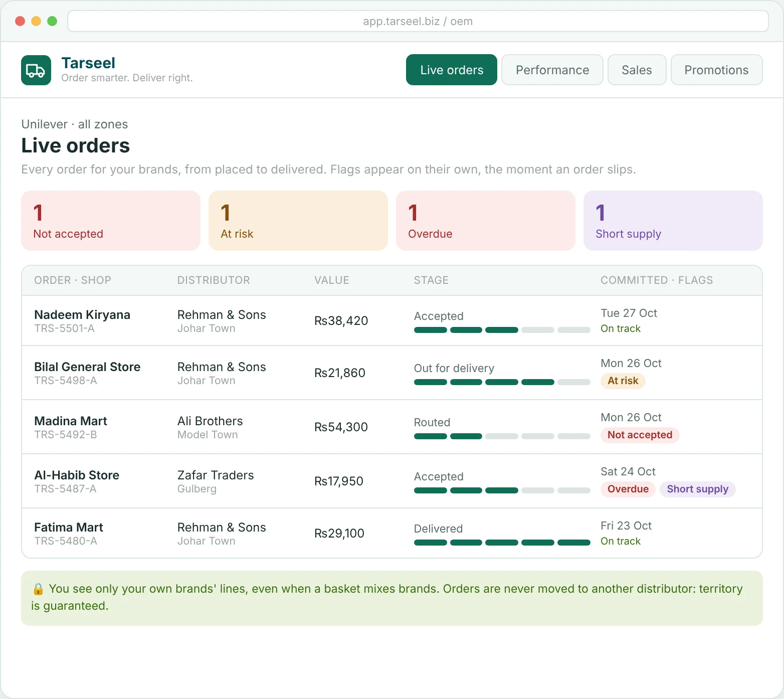Image resolution: width=784 pixels, height=699 pixels.
Task: Select the At risk summary card
Action: 298,221
